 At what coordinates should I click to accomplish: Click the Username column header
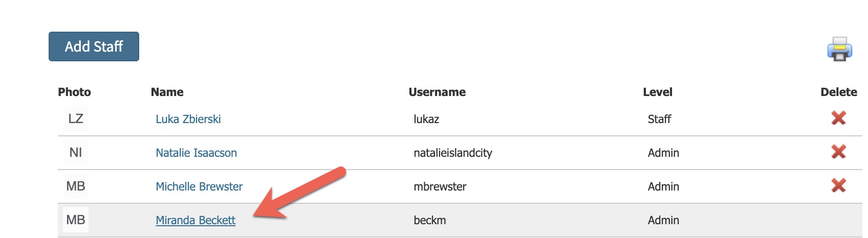(x=437, y=92)
